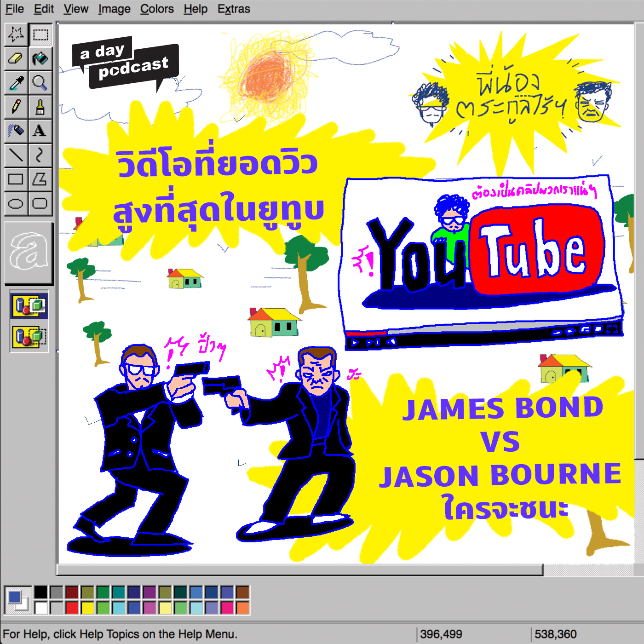Select the orange swatch

coord(243,608)
